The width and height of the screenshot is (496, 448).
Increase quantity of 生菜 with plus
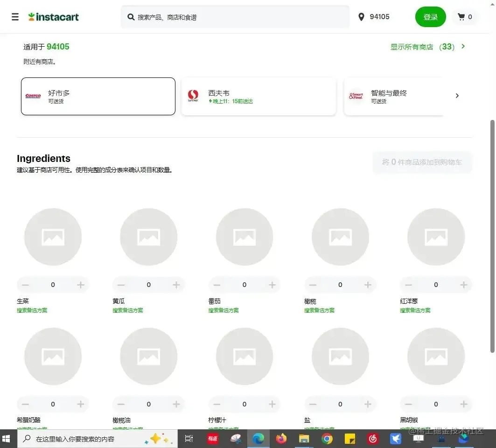coord(80,285)
